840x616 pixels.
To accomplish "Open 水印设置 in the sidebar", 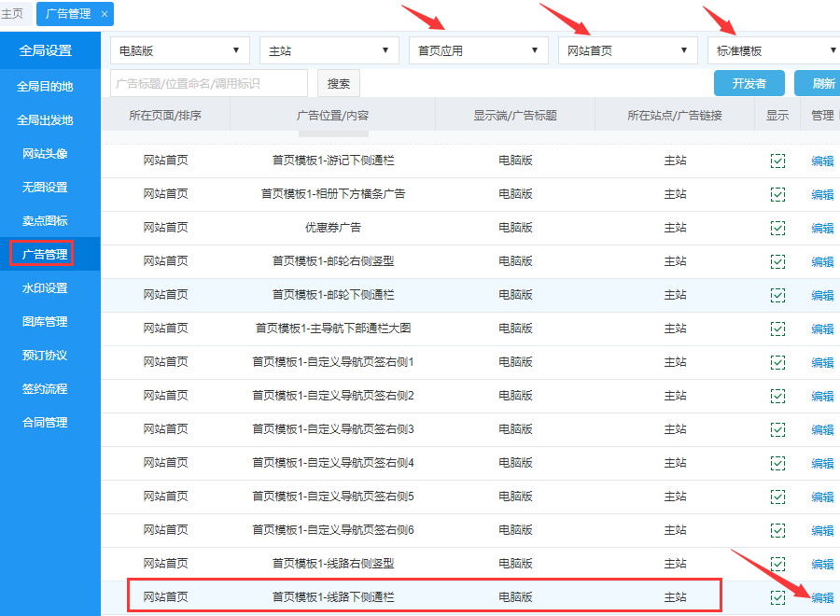I will pyautogui.click(x=45, y=288).
